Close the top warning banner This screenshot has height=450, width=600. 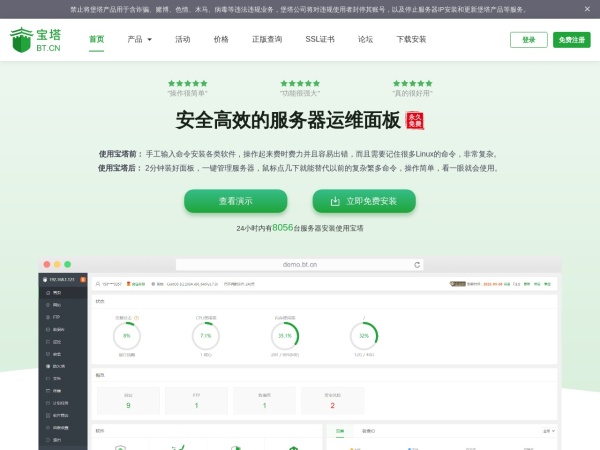pyautogui.click(x=587, y=9)
